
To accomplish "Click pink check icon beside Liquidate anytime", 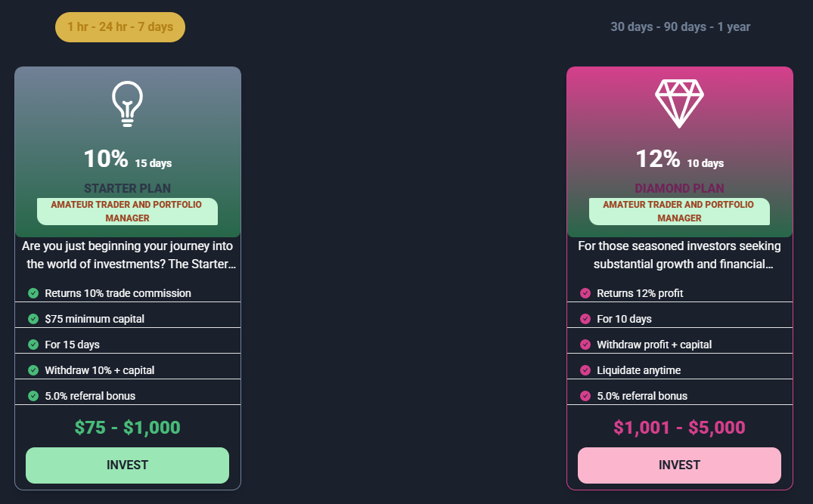I will 585,370.
